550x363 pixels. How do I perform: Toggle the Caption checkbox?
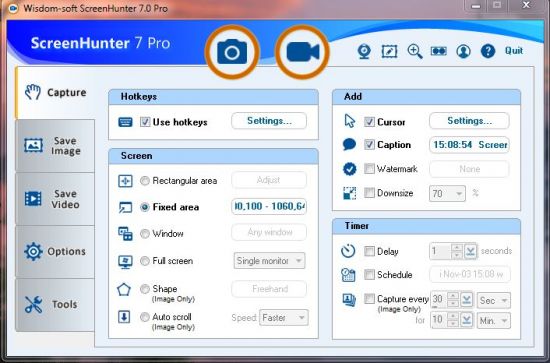369,144
